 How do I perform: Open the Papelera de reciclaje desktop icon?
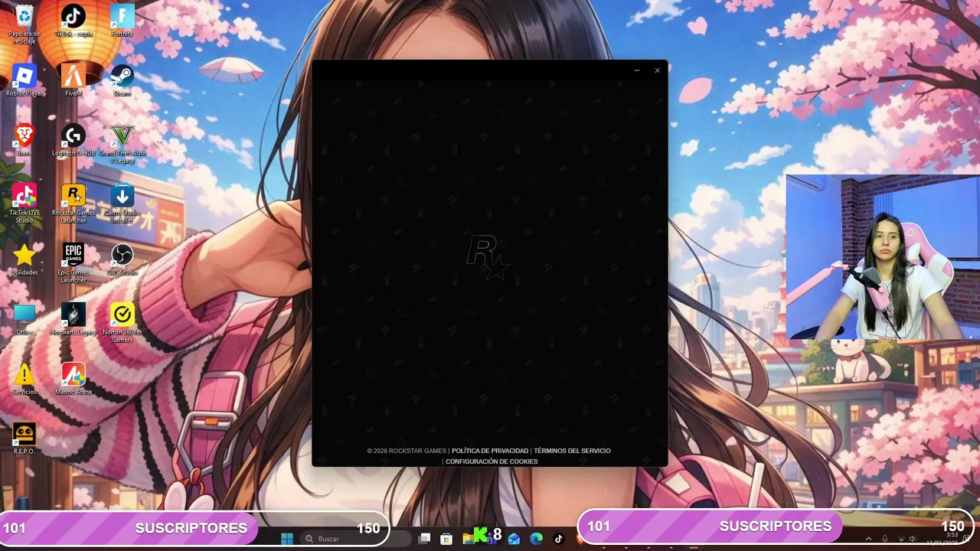24,23
